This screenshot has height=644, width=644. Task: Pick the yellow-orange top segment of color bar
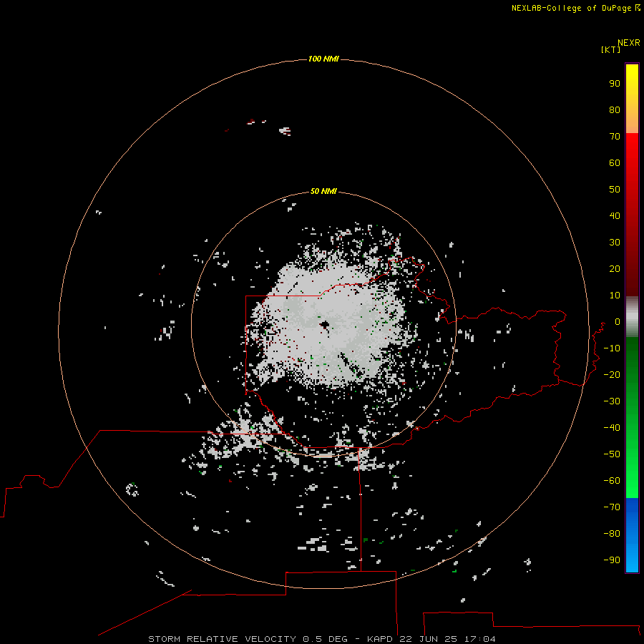click(632, 99)
